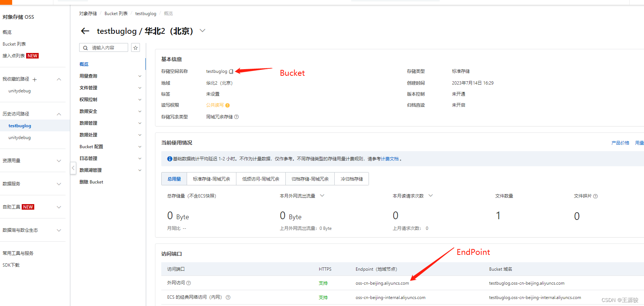Open SDK下载 in sidebar
The width and height of the screenshot is (644, 306).
(11, 265)
